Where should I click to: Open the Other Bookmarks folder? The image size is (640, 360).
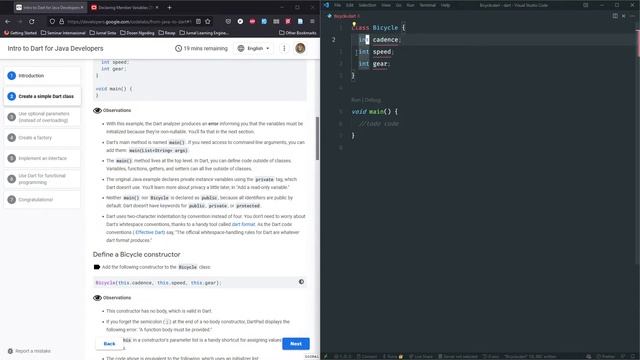(x=298, y=33)
